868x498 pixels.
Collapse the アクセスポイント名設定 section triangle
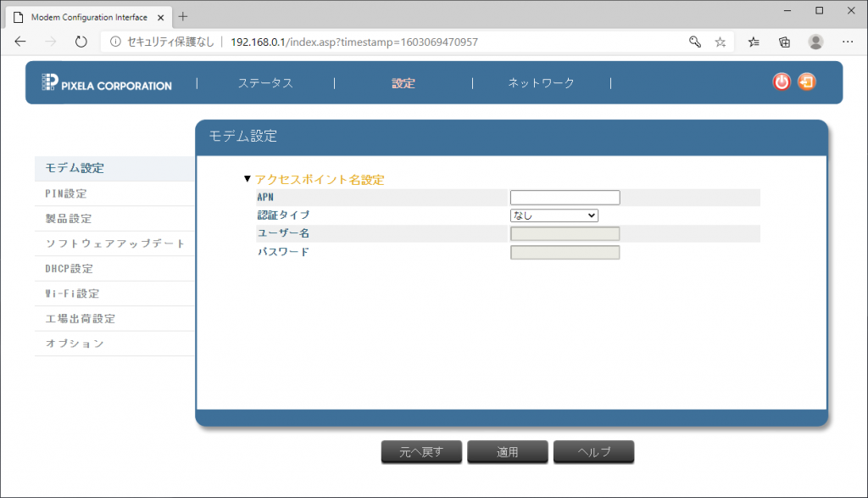[x=248, y=180]
